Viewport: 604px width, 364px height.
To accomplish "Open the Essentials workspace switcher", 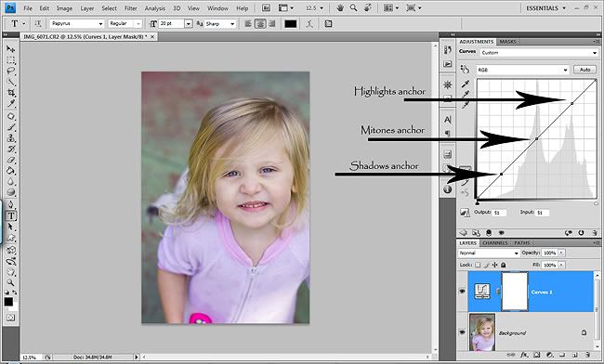I will tap(545, 8).
